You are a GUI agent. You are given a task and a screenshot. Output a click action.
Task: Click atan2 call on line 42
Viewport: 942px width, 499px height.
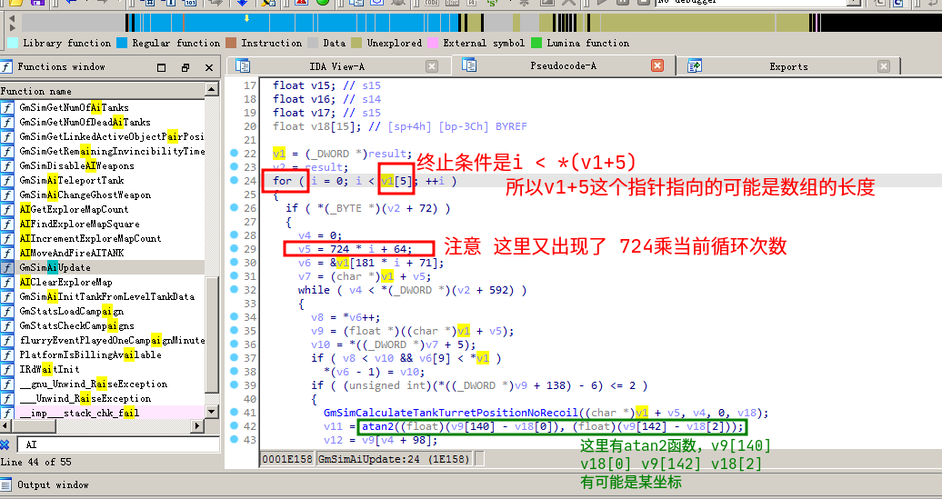(377, 426)
